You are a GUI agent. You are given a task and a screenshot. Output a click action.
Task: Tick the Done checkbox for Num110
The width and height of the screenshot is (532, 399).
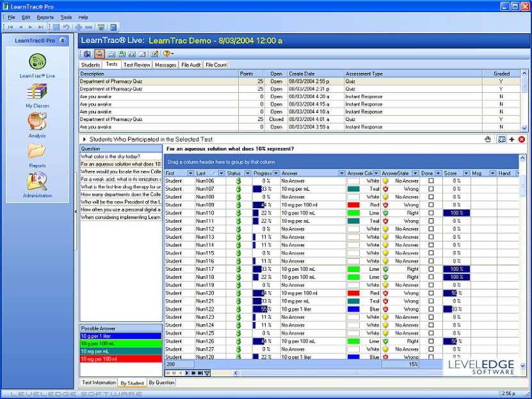(x=431, y=213)
